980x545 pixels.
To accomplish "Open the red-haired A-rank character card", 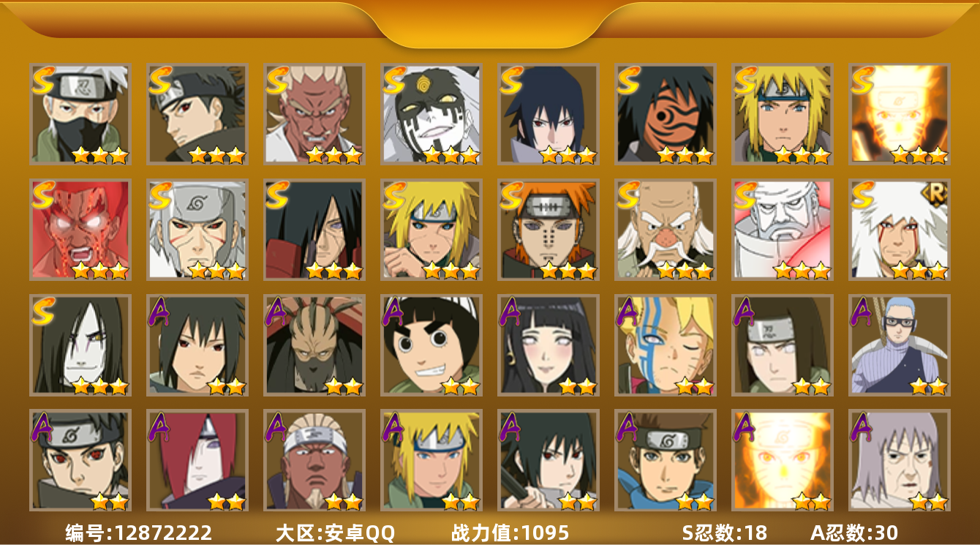I will (x=197, y=460).
